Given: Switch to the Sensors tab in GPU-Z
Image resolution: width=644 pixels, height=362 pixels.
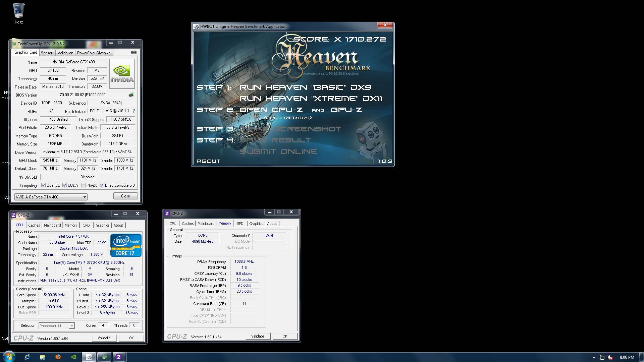Looking at the screenshot, I should 47,53.
